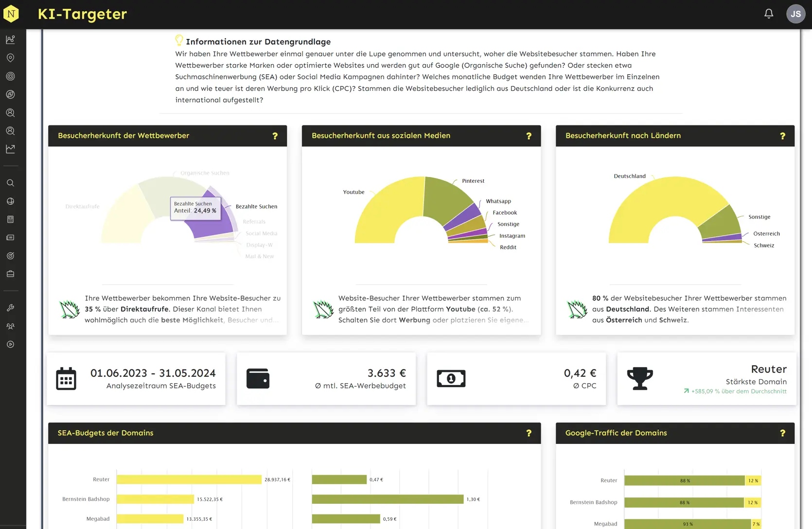Show help for Besucherherkunft nach Ländern

[783, 136]
